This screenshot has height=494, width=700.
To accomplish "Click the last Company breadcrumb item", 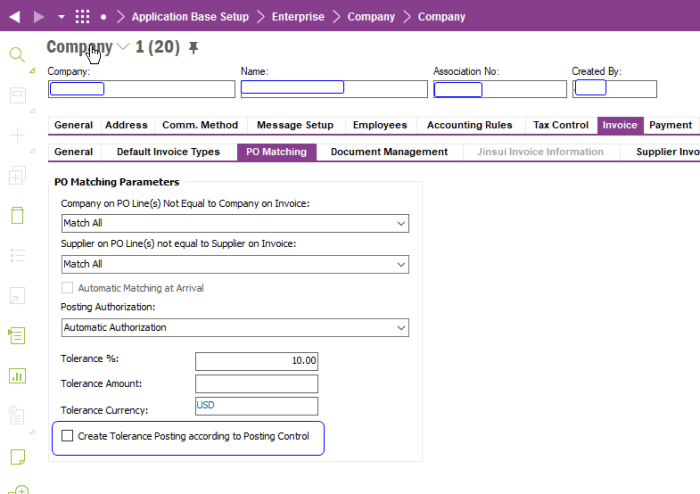I will tap(442, 17).
